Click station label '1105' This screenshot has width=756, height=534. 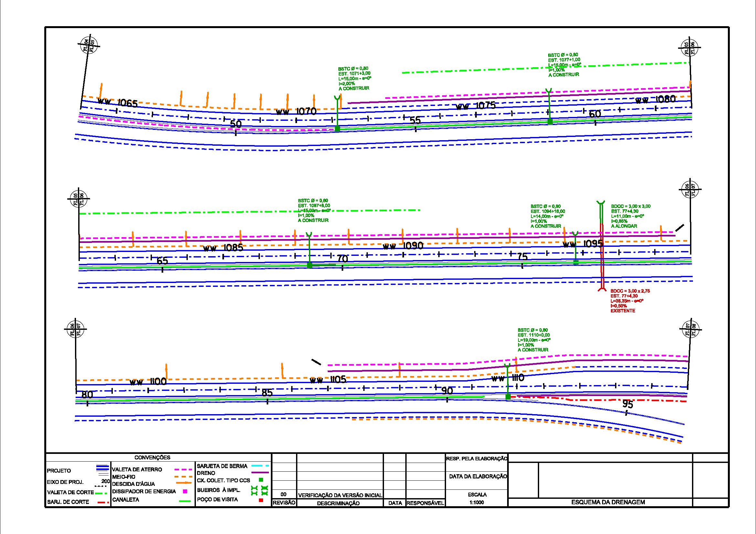click(338, 379)
